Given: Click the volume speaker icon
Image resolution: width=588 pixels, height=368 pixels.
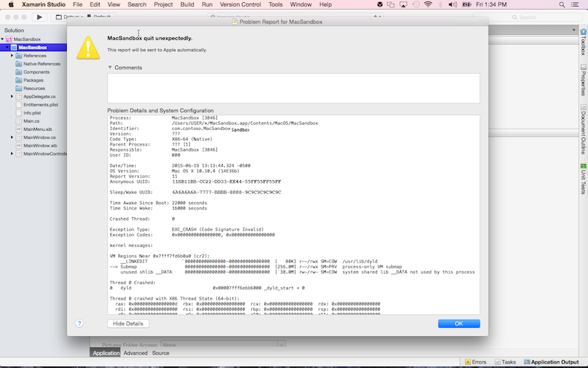Looking at the screenshot, I should click(453, 4).
